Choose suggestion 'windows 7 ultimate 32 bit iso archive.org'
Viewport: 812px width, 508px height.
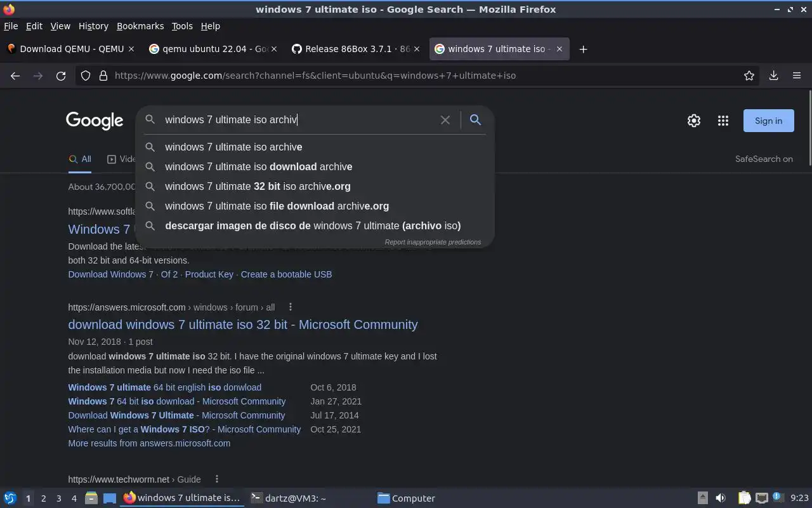(315, 186)
